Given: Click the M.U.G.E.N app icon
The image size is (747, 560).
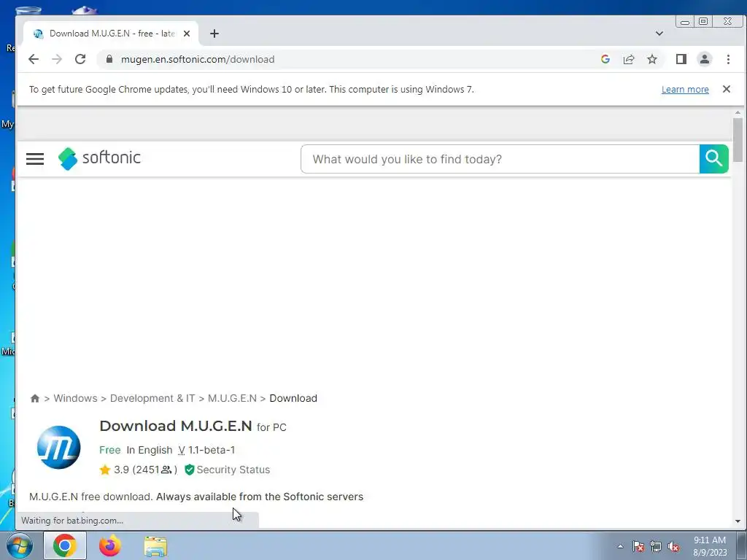Looking at the screenshot, I should click(58, 447).
